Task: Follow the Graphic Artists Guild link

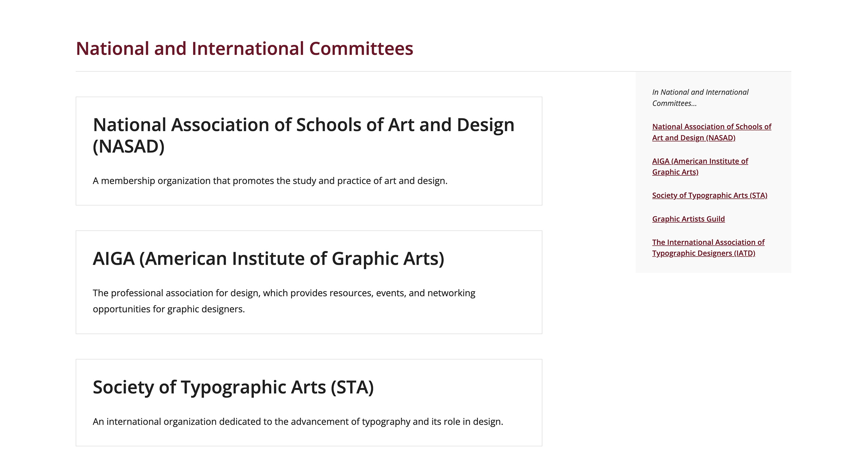Action: pos(688,219)
